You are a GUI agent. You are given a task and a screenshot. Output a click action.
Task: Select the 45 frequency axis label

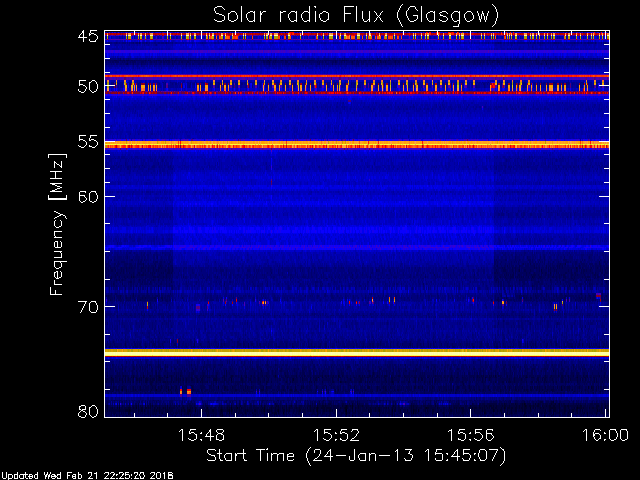(88, 36)
